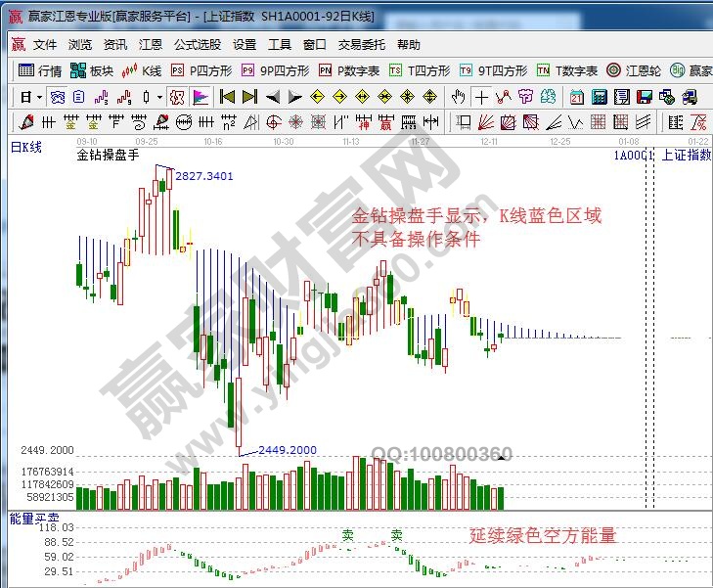713x588 pixels.
Task: Click the 板块 sector button
Action: [x=93, y=70]
